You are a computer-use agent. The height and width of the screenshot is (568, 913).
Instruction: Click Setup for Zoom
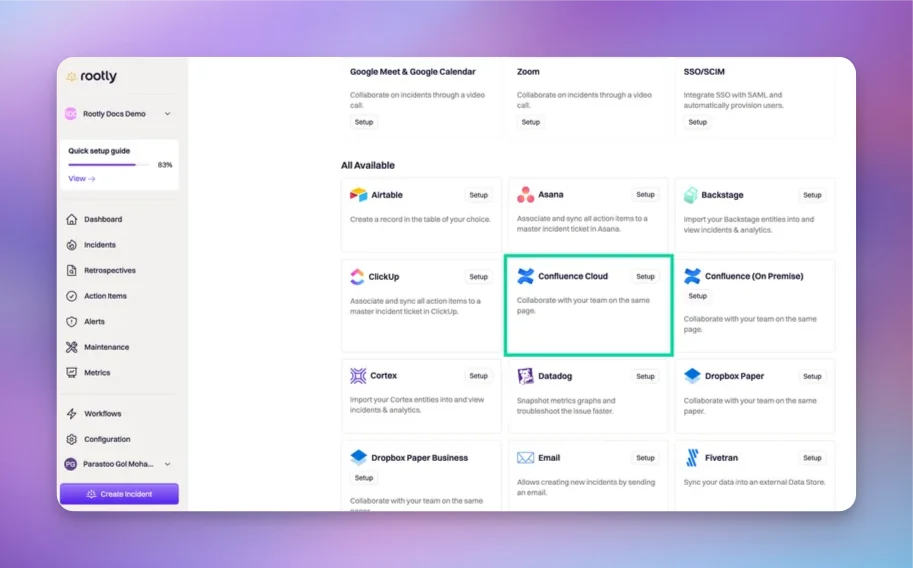pos(531,122)
